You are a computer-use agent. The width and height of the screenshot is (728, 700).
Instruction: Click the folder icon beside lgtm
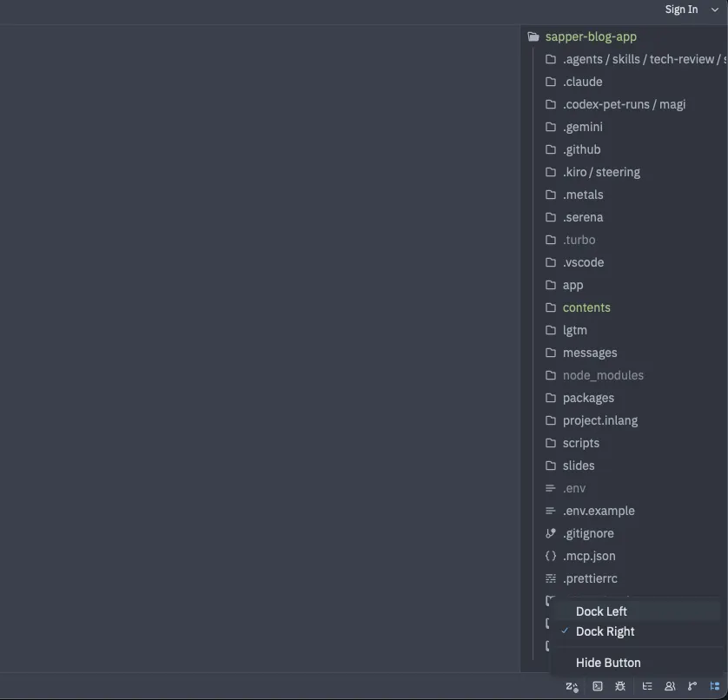point(551,330)
